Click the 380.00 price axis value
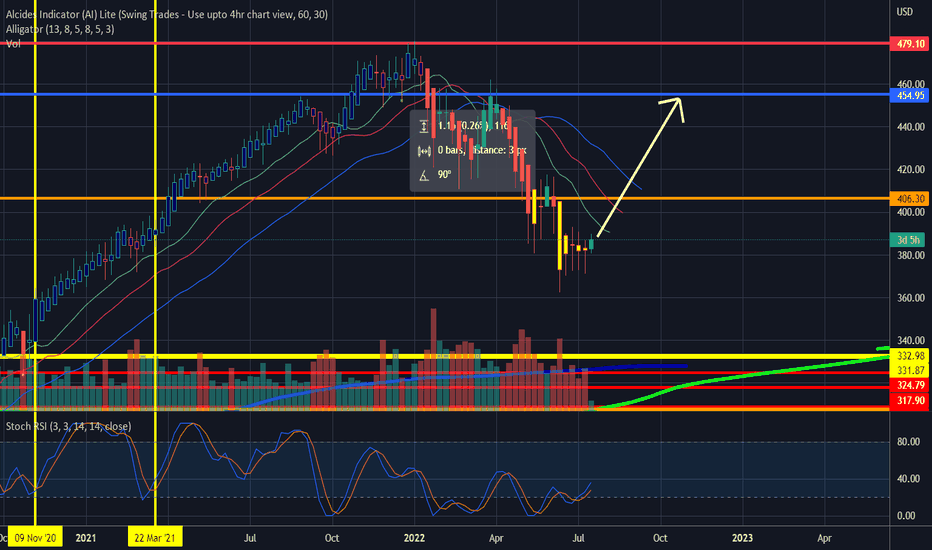Image resolution: width=932 pixels, height=550 pixels. [x=911, y=255]
